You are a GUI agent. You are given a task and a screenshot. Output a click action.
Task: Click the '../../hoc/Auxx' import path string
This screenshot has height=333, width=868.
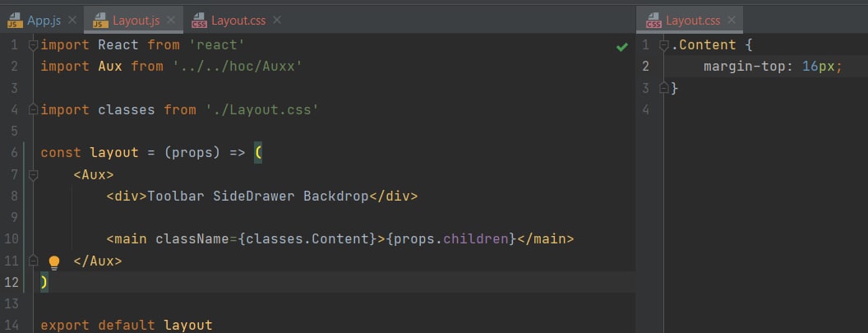coord(238,67)
